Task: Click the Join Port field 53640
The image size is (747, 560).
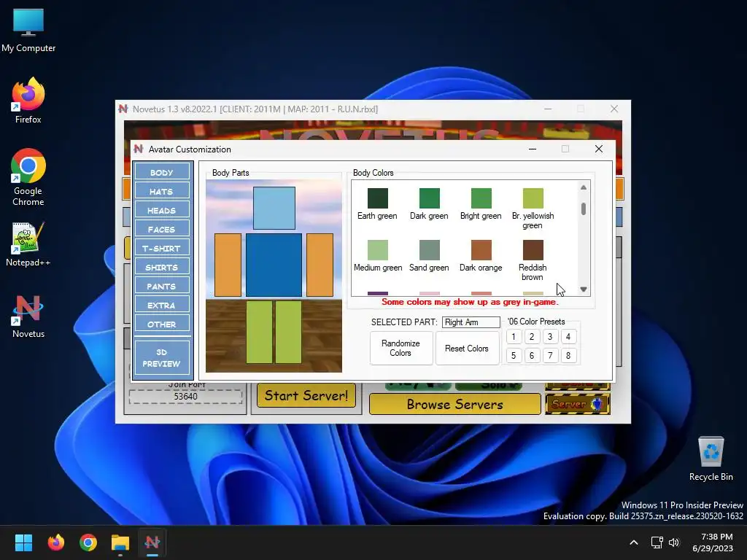Action: tap(186, 397)
